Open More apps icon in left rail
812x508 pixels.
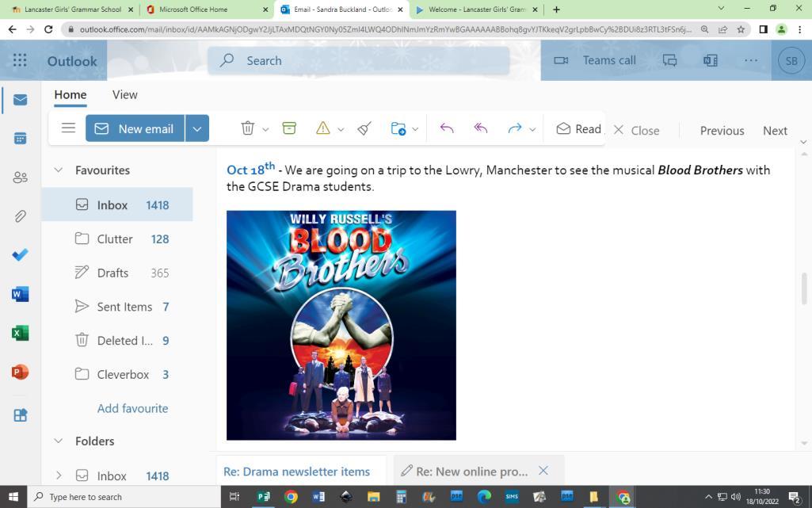point(20,415)
